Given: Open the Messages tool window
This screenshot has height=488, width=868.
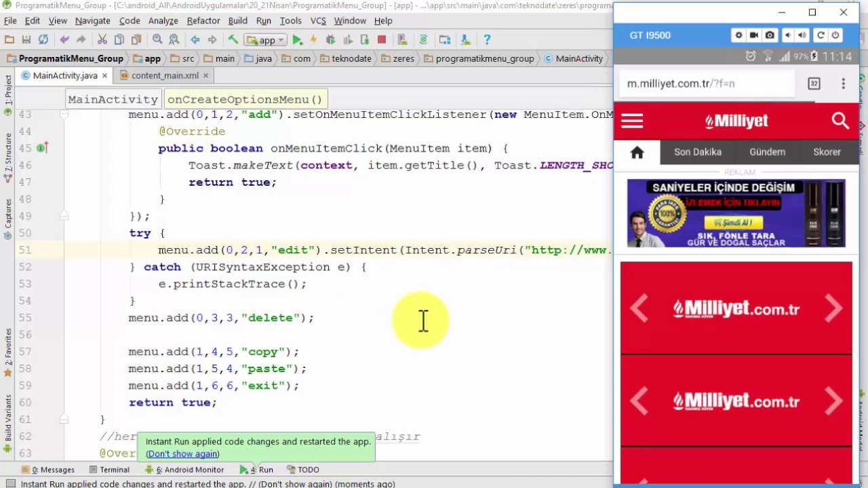Looking at the screenshot, I should (x=48, y=470).
